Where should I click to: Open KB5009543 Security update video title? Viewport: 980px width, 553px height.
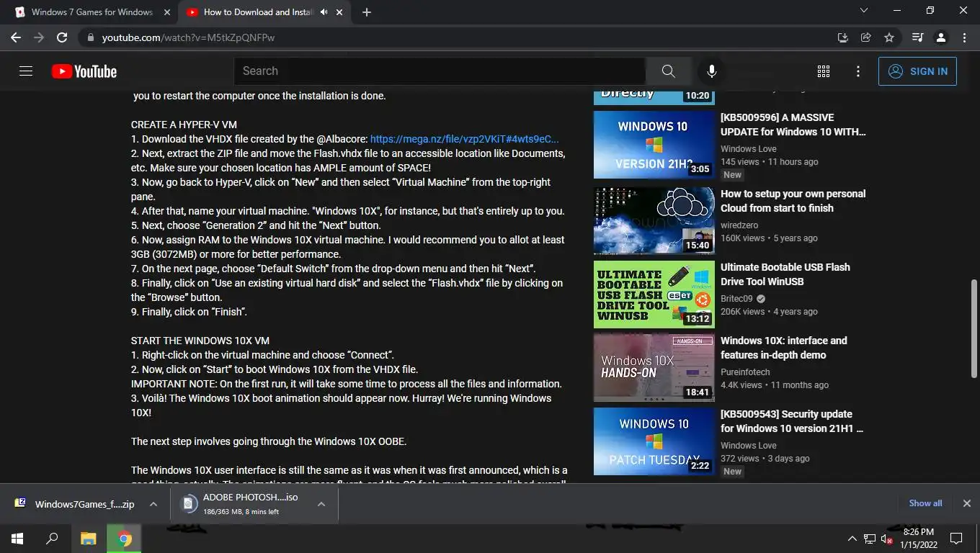pos(792,421)
